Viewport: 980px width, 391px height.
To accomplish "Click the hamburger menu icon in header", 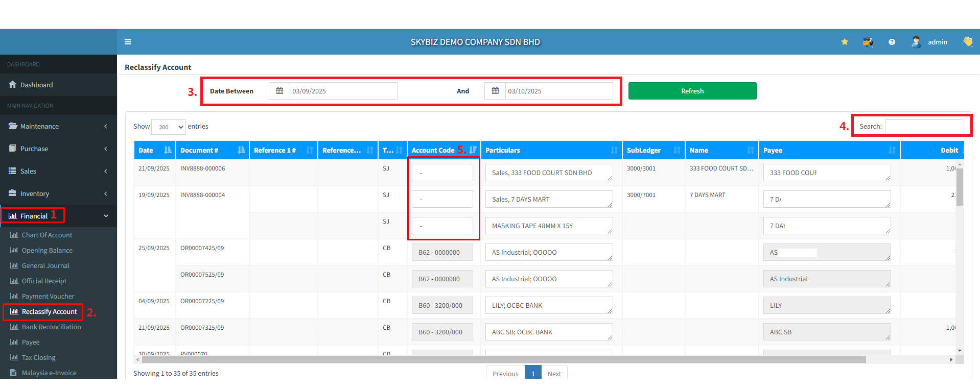I will [128, 42].
